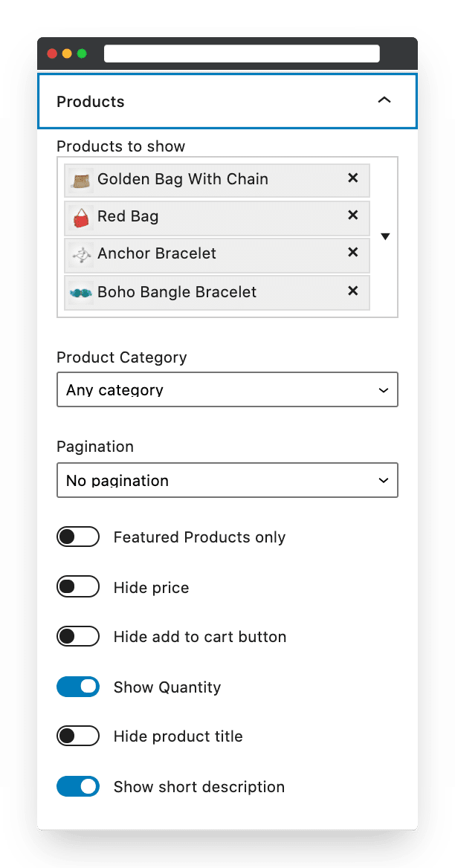Turn off Show short description

pyautogui.click(x=78, y=786)
